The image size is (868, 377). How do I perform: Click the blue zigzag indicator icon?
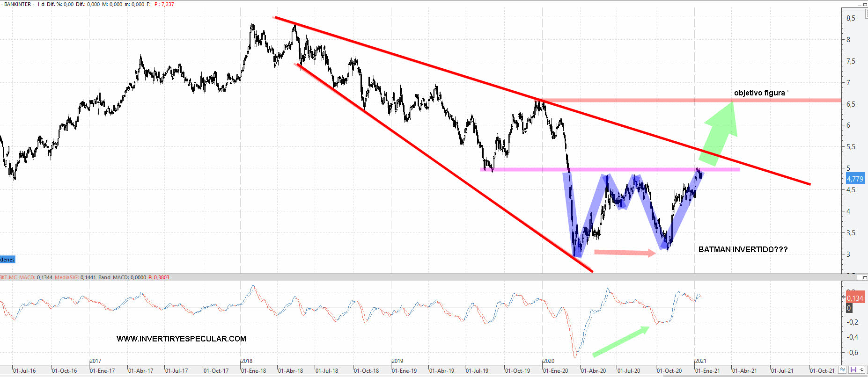pos(843,370)
